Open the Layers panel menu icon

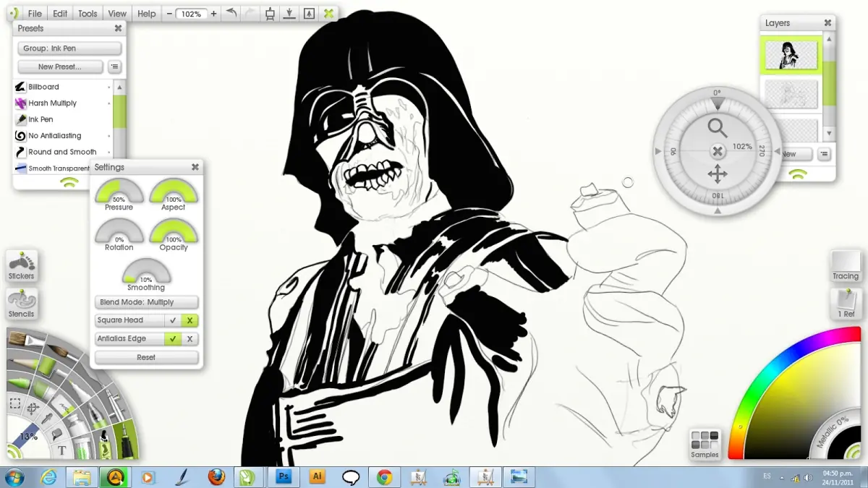824,154
